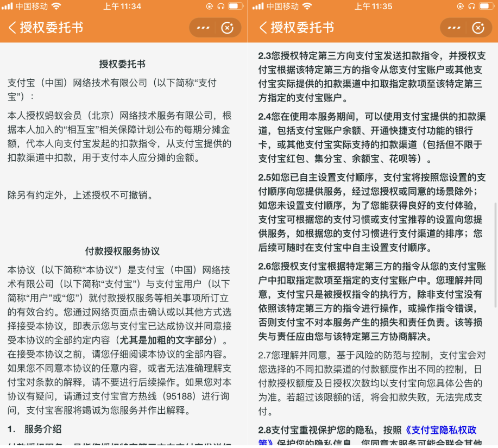Click the centered heading 授权委托书 in document body

coord(122,64)
